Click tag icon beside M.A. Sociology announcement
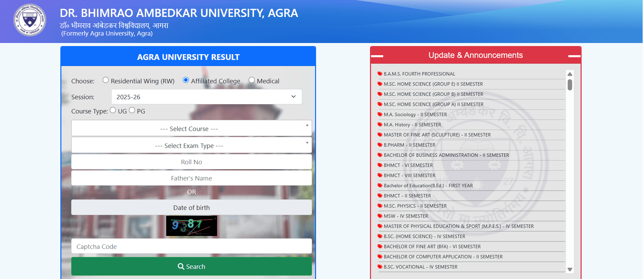Viewport: 644px width, 279px height. [x=380, y=114]
